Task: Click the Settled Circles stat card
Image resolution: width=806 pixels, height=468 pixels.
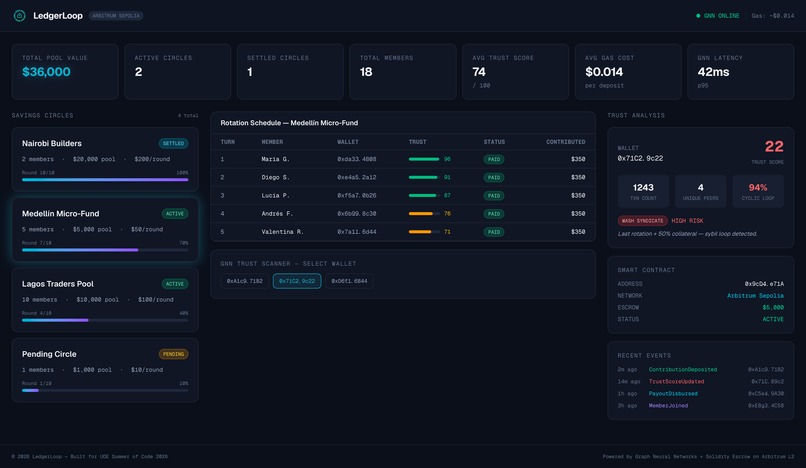Action: click(x=290, y=71)
